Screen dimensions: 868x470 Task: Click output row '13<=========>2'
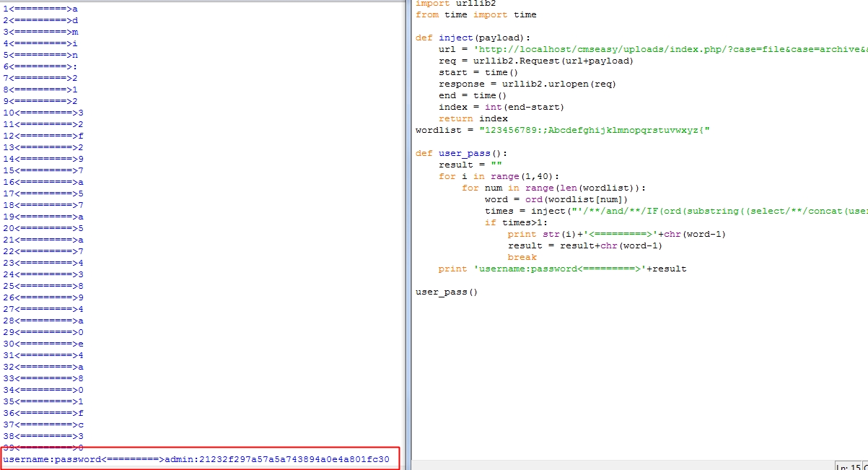pyautogui.click(x=43, y=147)
